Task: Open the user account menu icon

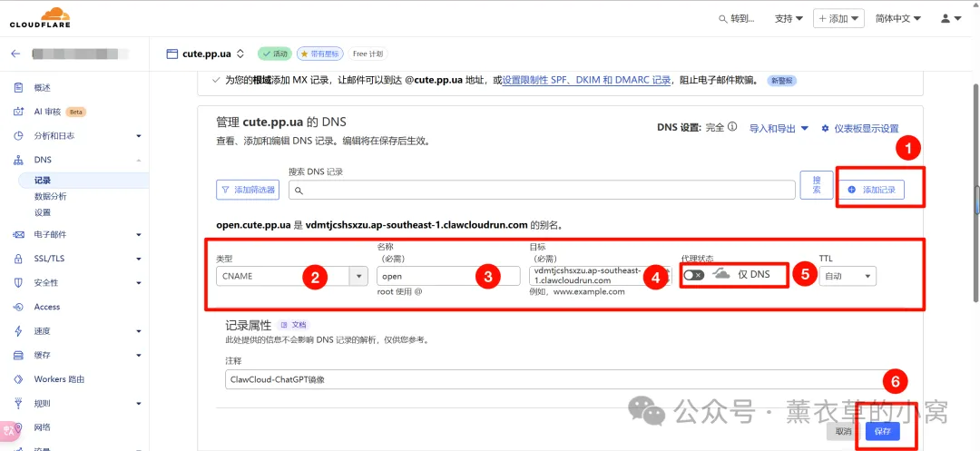Action: [x=951, y=19]
